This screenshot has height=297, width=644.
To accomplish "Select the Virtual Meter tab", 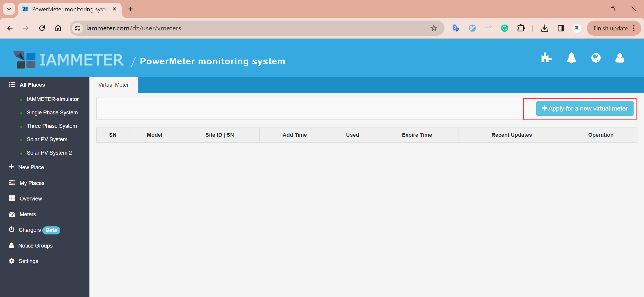I will click(114, 85).
